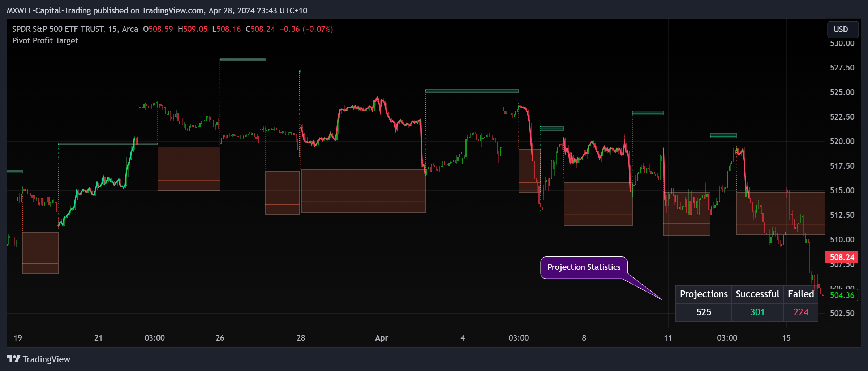Click the '4' date on time axis
This screenshot has width=868, height=371.
463,338
